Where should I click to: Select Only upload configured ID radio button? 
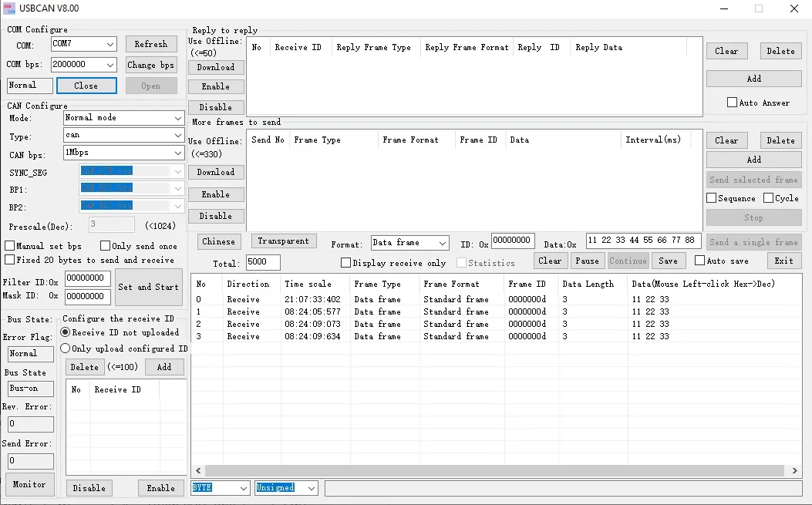point(66,348)
